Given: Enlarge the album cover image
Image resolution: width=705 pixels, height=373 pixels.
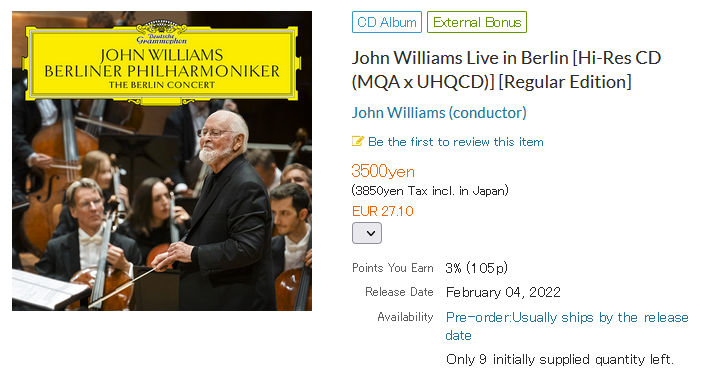Looking at the screenshot, I should [162, 161].
